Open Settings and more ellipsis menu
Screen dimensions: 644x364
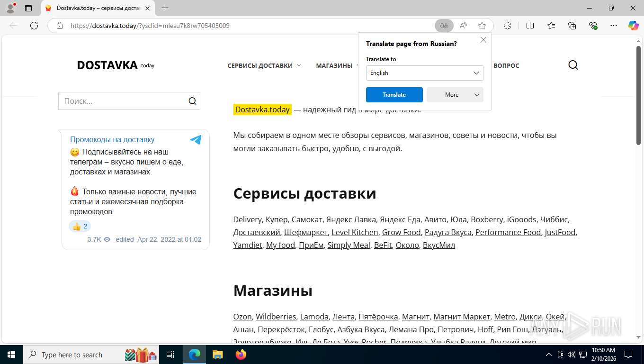614,26
